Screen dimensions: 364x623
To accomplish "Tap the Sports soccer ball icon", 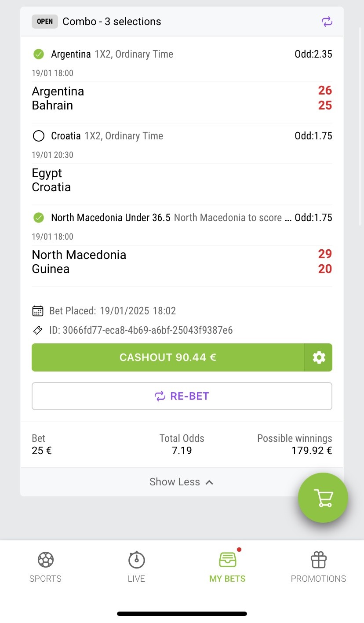I will [x=45, y=560].
